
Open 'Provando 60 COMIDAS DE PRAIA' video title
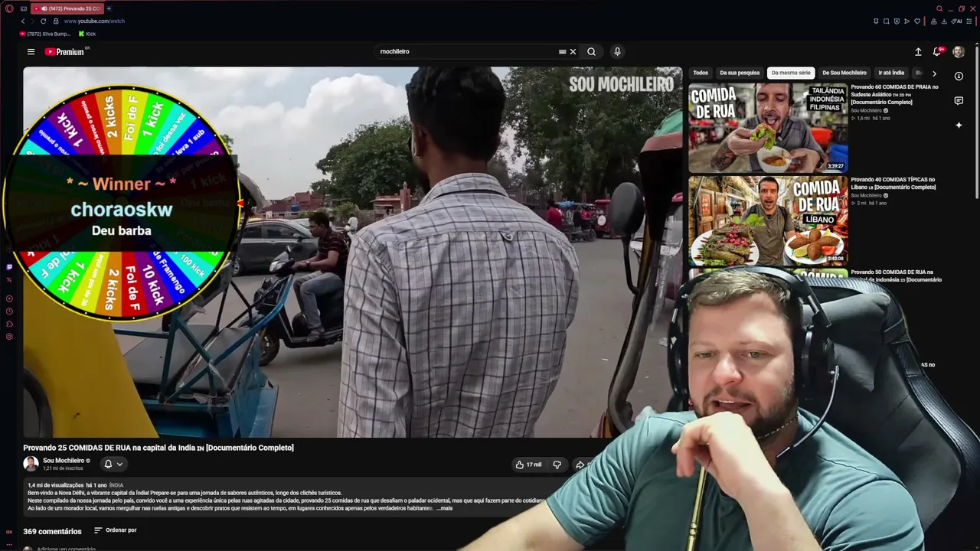894,94
